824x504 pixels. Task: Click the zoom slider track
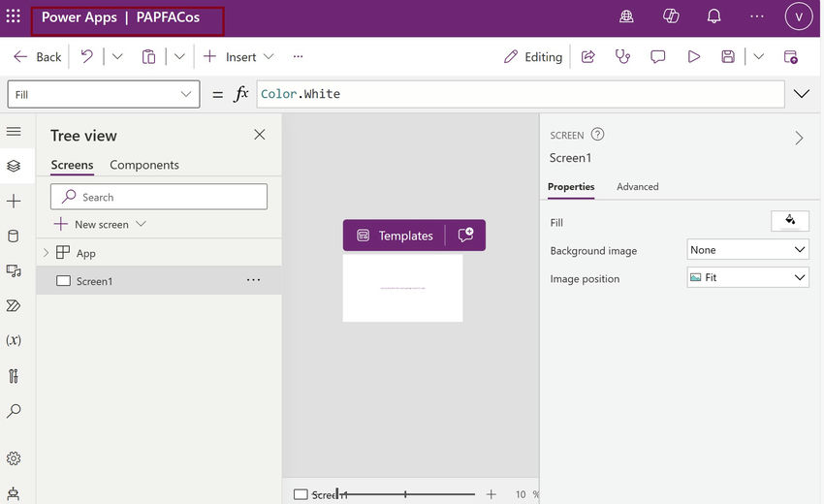[406, 494]
